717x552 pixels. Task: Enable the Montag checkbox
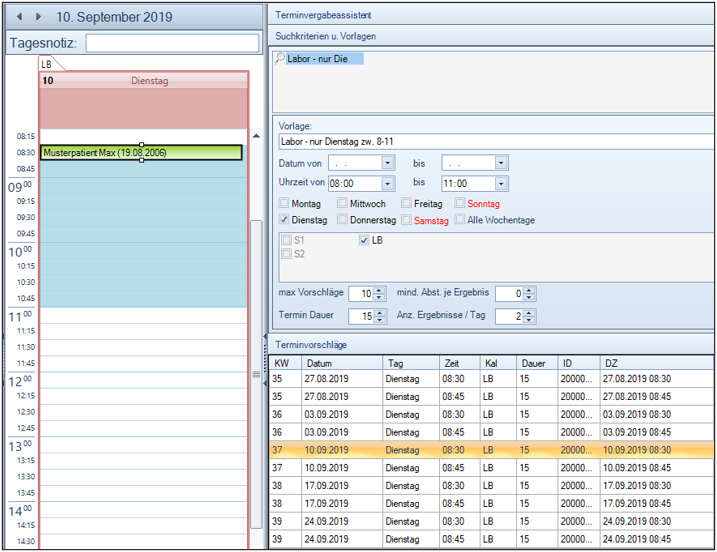(x=284, y=203)
